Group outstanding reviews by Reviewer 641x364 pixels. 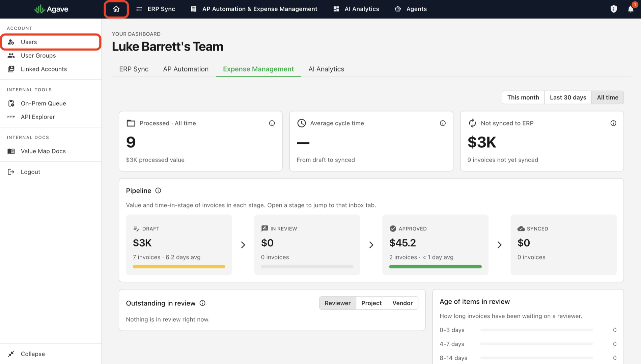pyautogui.click(x=337, y=303)
